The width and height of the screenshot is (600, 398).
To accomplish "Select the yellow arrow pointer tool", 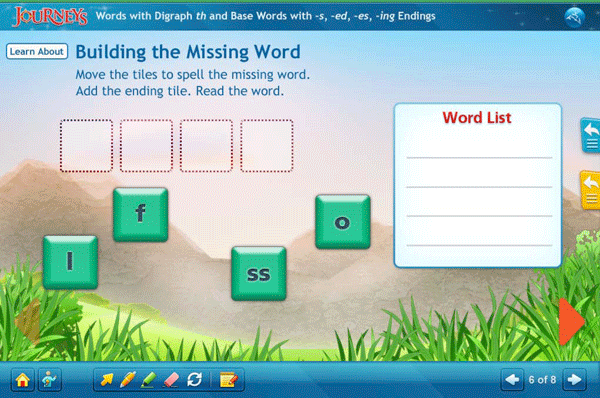I will pyautogui.click(x=106, y=380).
